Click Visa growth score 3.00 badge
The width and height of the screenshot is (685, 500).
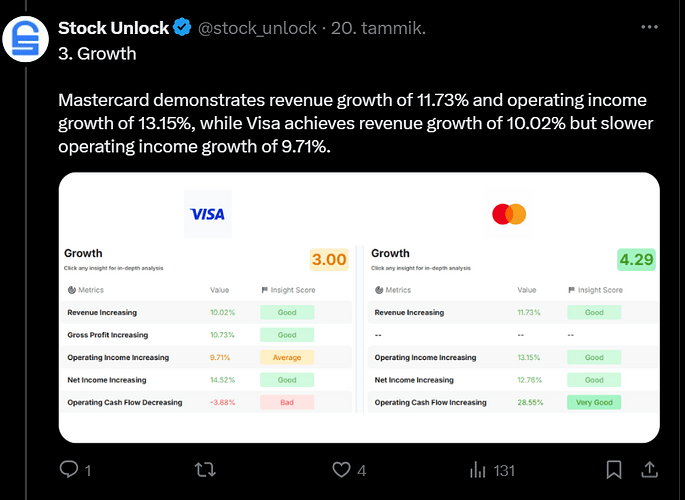tap(329, 259)
